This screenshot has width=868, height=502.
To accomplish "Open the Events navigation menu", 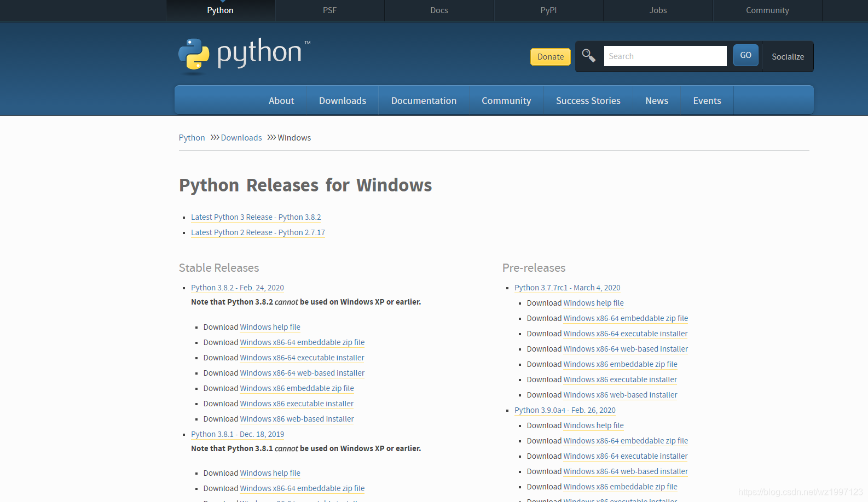I will [x=707, y=101].
